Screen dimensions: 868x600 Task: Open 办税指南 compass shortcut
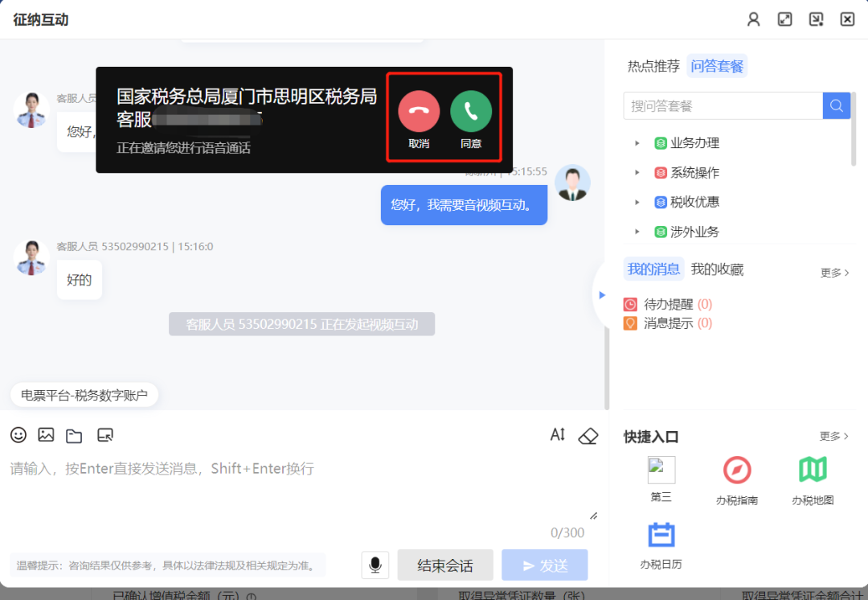(737, 470)
